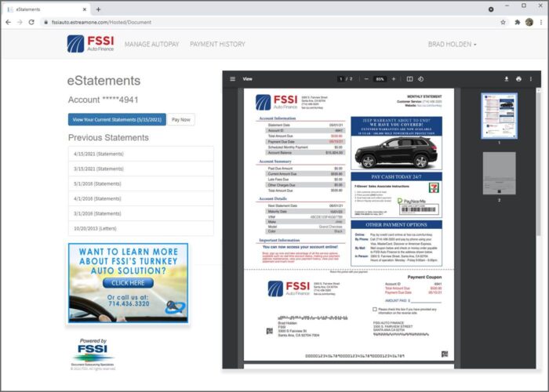Open browser extensions puzzle icon
The height and width of the screenshot is (392, 549).
click(517, 22)
